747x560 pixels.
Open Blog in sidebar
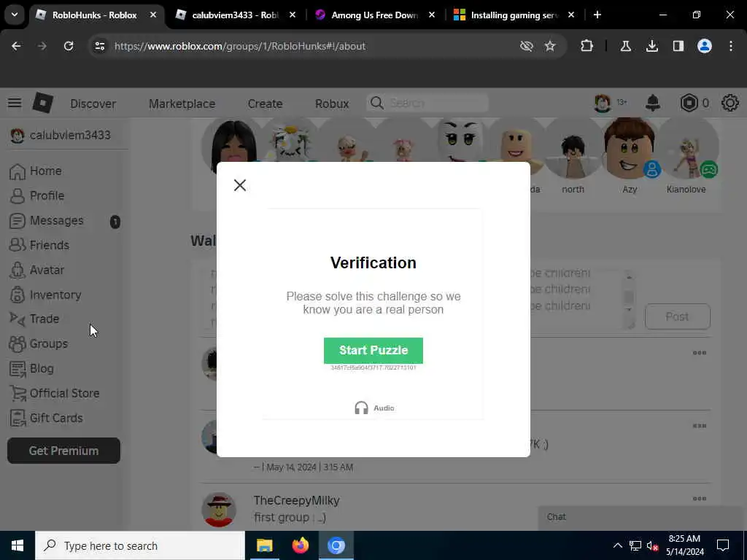click(31, 368)
